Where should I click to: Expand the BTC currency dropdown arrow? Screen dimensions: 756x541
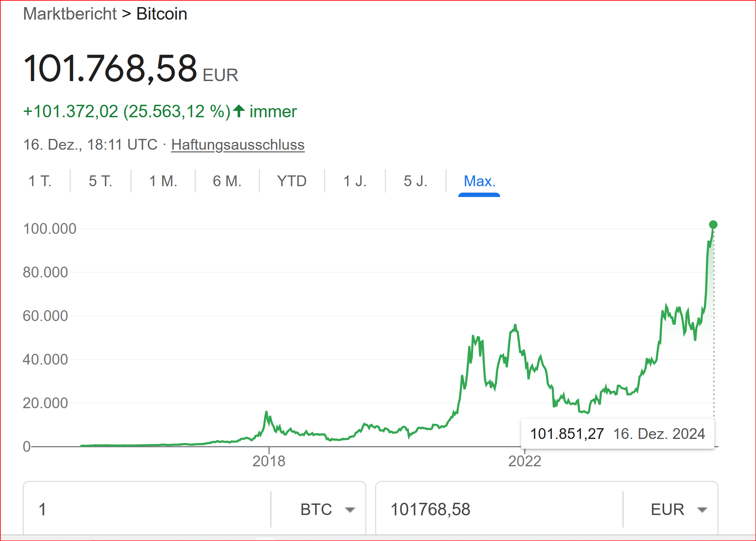point(350,510)
